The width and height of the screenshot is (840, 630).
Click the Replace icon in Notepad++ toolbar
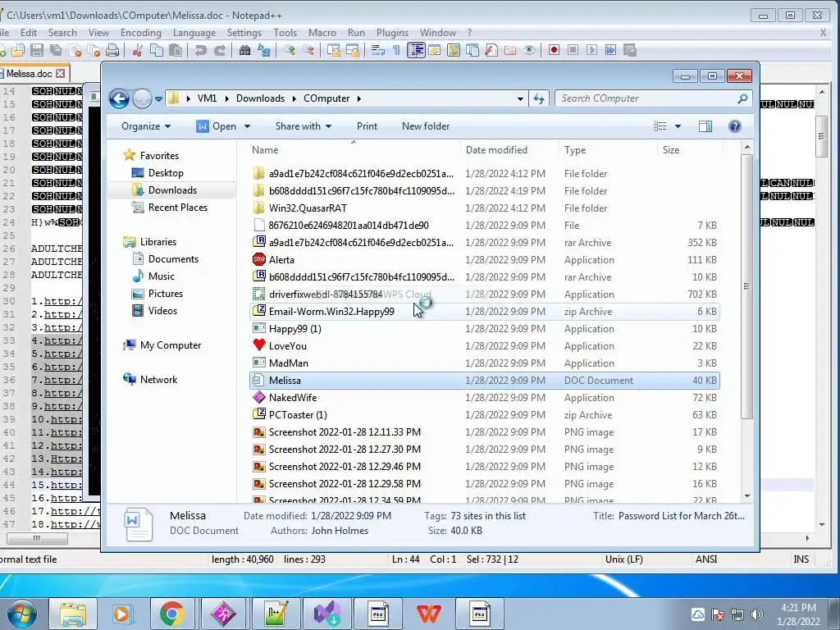[x=264, y=50]
